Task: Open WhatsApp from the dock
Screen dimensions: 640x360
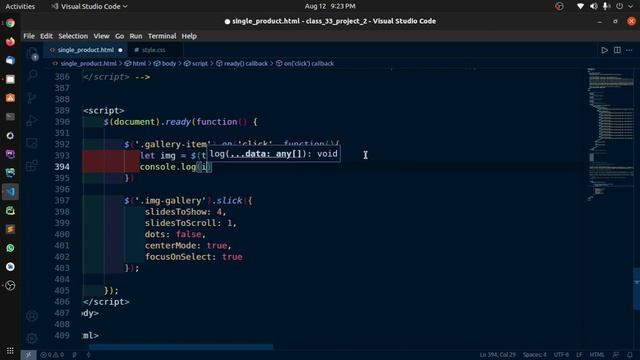Action: (10, 248)
